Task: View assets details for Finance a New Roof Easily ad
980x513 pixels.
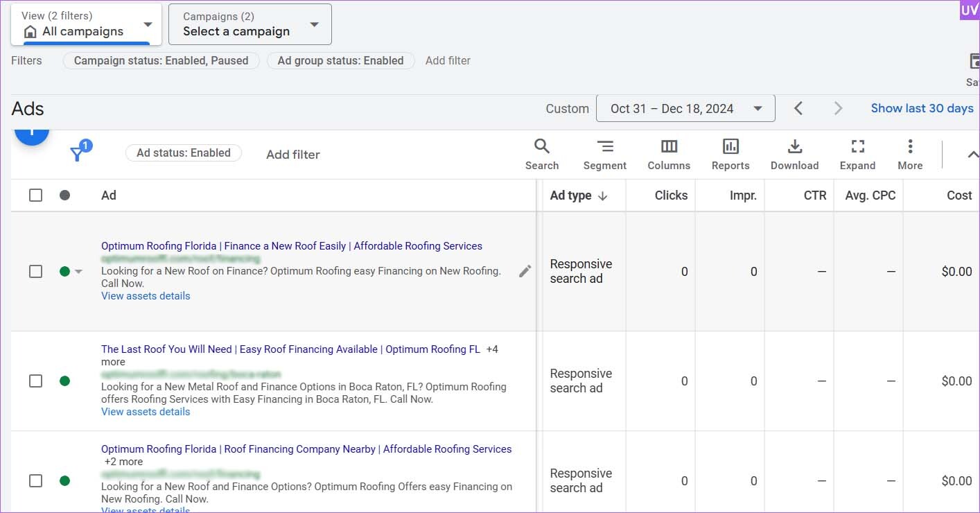Action: pos(146,296)
